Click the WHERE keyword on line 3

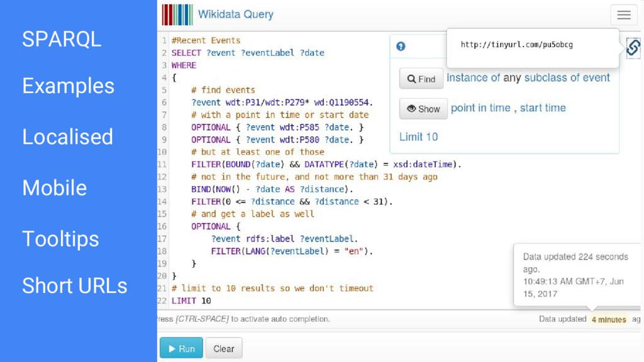point(184,65)
